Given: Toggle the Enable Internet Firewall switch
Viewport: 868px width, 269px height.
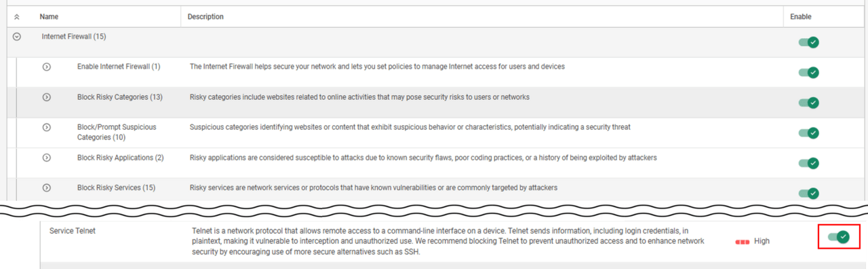Looking at the screenshot, I should (809, 73).
